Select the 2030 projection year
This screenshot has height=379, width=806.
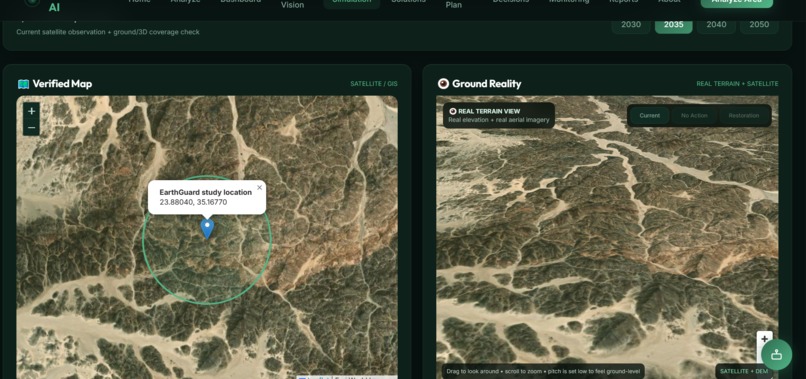(631, 24)
